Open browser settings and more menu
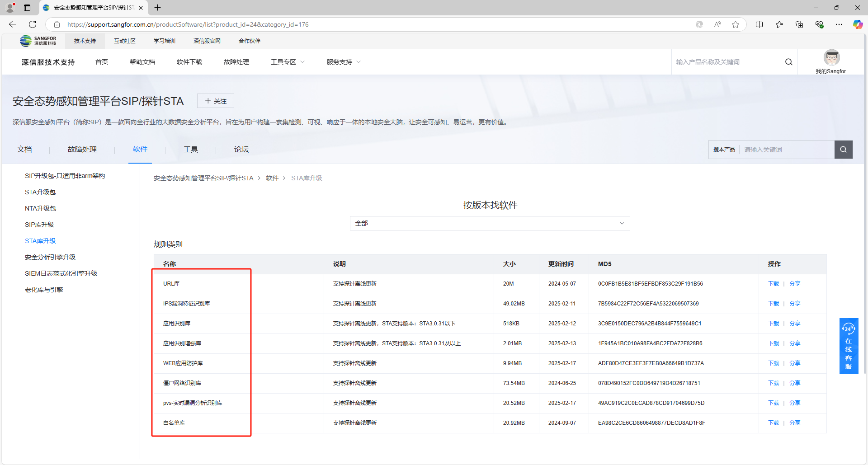Screen dimensions: 868x465 click(839, 24)
